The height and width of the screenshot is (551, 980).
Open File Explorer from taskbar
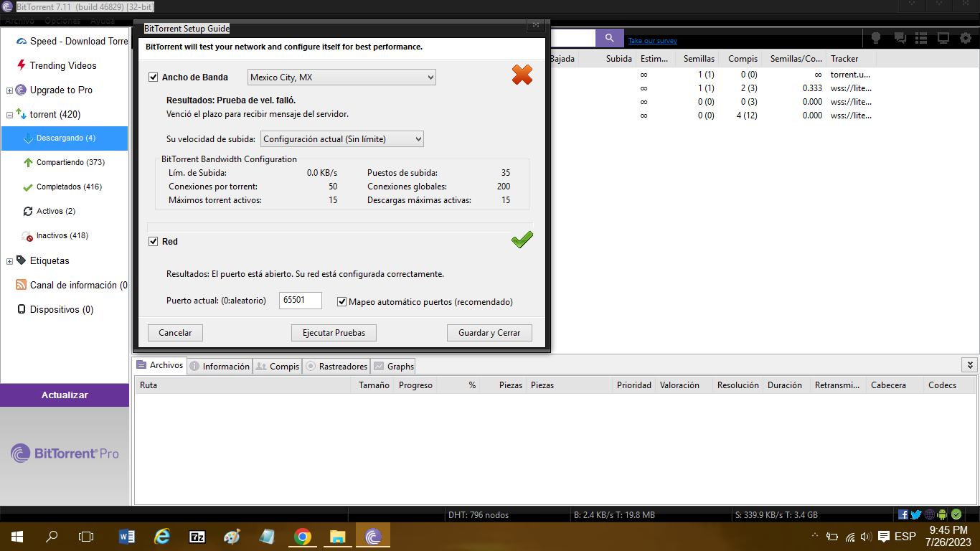[338, 536]
